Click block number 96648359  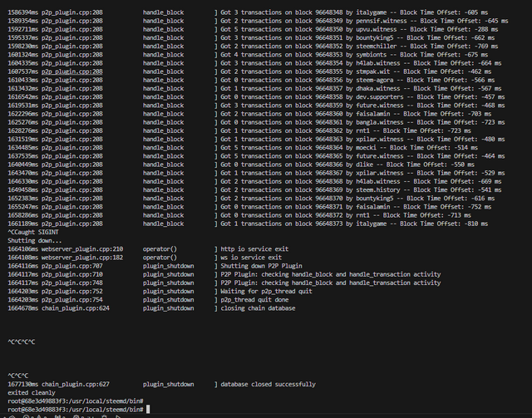329,106
